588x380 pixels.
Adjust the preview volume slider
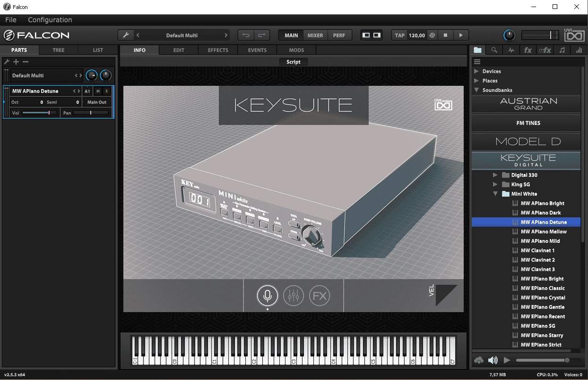pos(549,360)
